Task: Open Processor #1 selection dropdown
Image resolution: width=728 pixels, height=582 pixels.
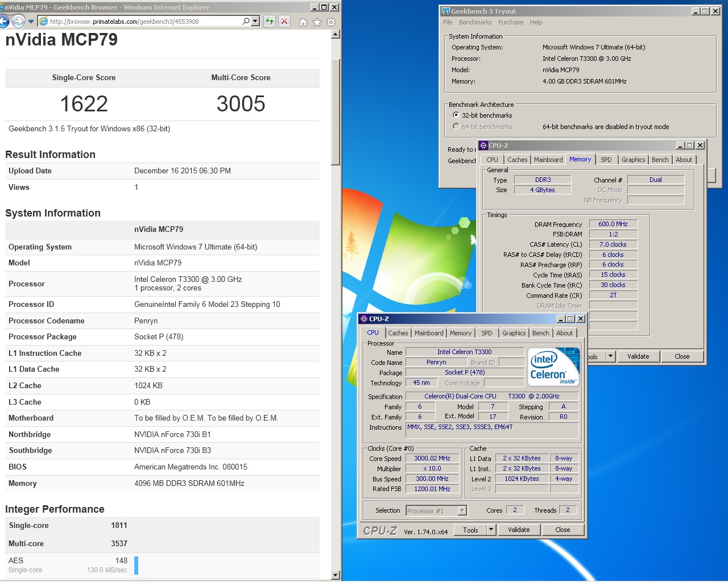Action: pyautogui.click(x=436, y=510)
